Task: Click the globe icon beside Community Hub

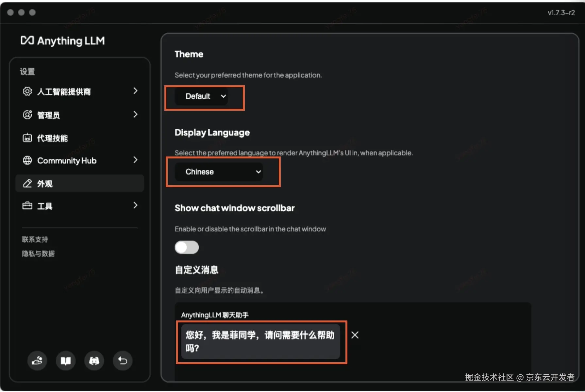Action: tap(27, 160)
